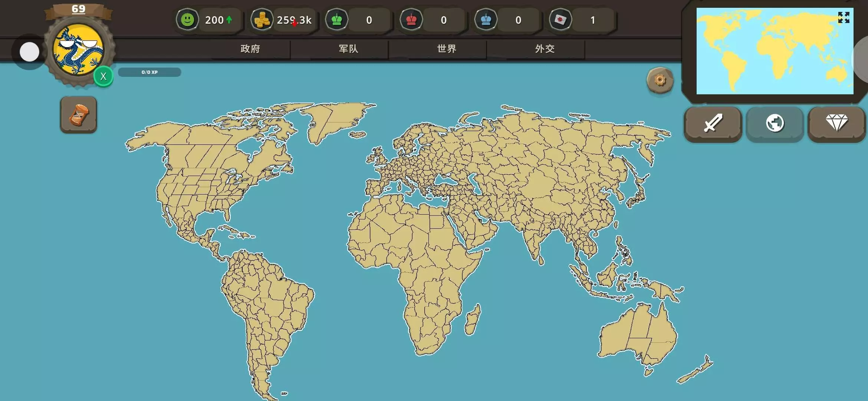This screenshot has height=401, width=868.
Task: Open the 世界 world tab
Action: 447,49
